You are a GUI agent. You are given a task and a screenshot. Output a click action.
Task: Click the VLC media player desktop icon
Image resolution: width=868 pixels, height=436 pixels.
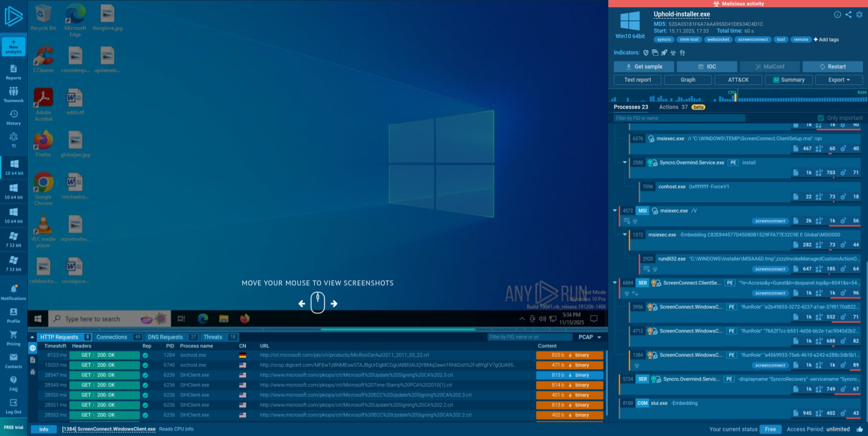[43, 231]
